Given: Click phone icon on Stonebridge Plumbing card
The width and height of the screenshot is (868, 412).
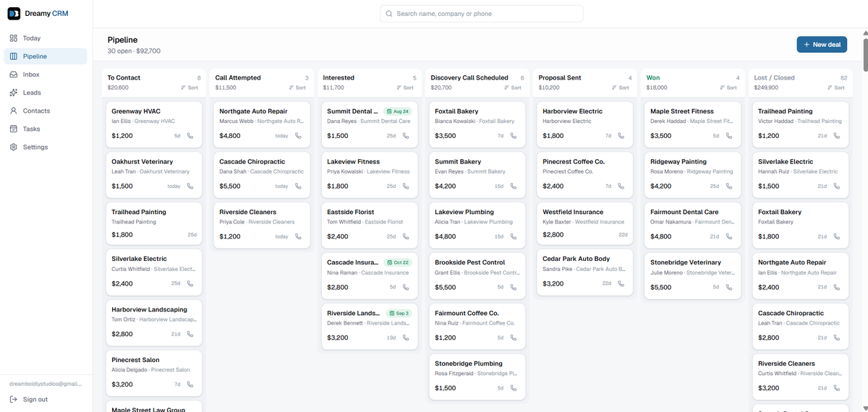Looking at the screenshot, I should click(514, 388).
